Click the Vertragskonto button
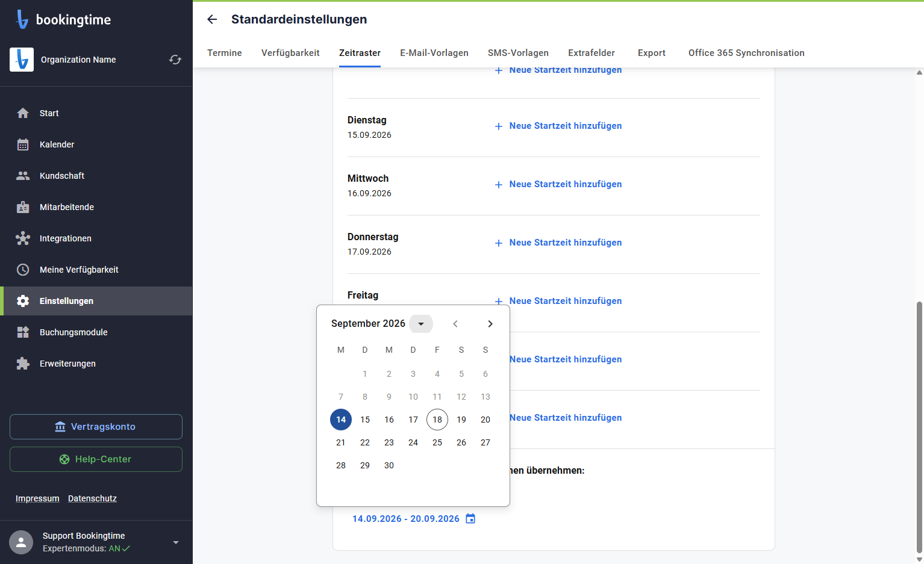Image resolution: width=924 pixels, height=564 pixels. click(x=96, y=427)
